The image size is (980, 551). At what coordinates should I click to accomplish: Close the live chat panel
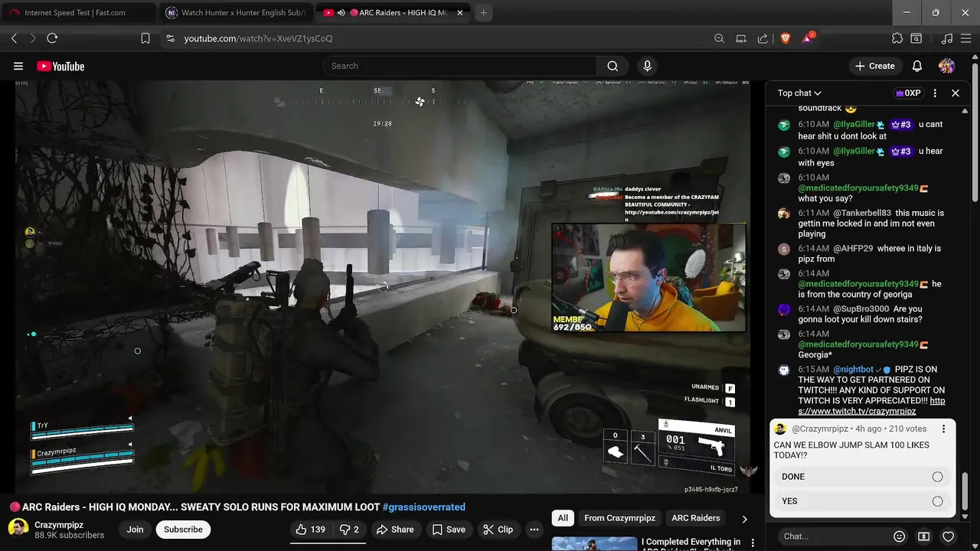point(955,93)
